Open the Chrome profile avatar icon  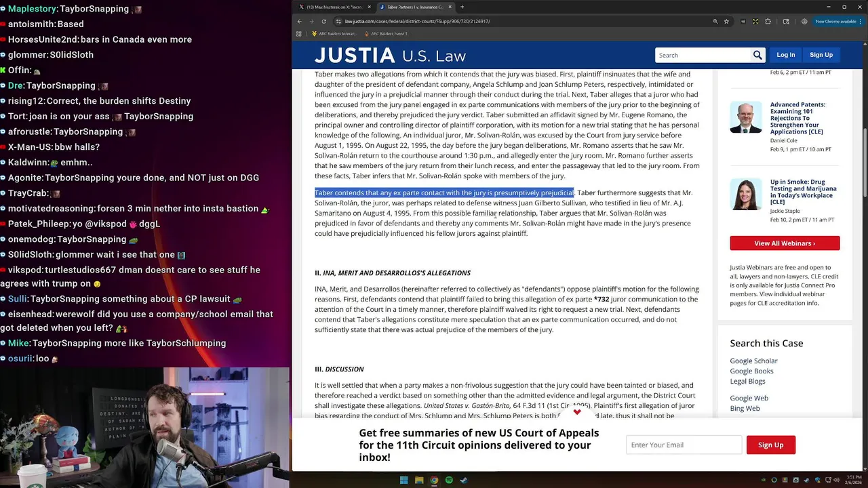[804, 21]
